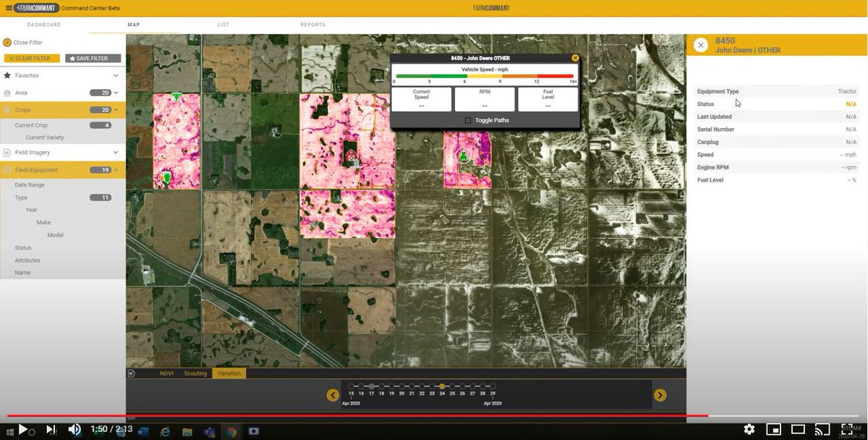Switch to theater mode
This screenshot has height=440, width=868.
point(798,429)
